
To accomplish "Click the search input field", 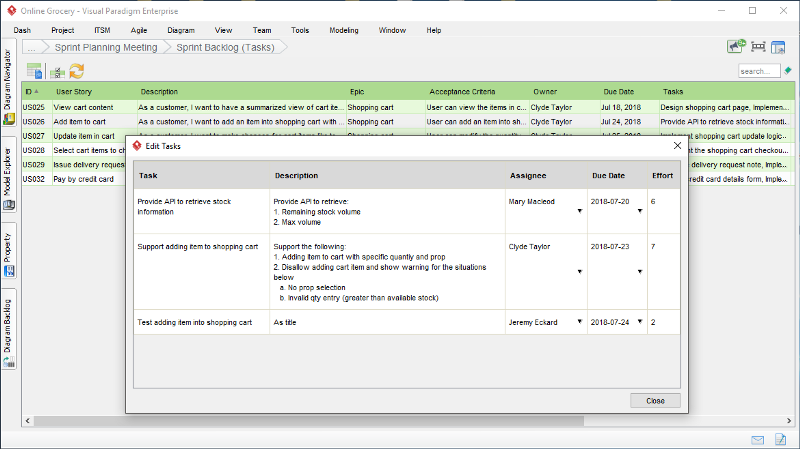I will (758, 71).
